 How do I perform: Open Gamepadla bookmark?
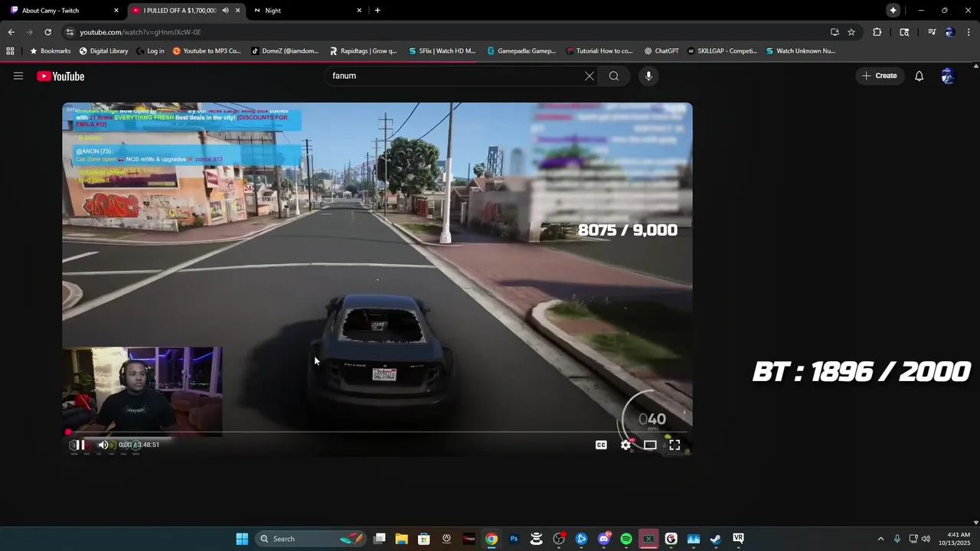[521, 51]
